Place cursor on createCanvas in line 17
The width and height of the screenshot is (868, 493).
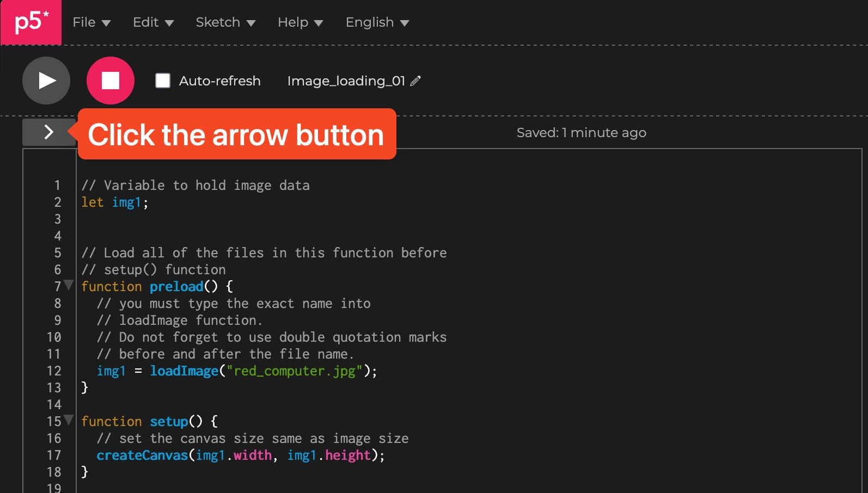point(142,455)
